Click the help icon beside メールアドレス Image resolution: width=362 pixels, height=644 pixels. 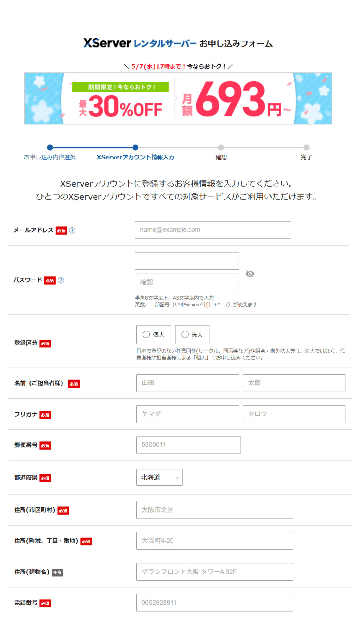(x=72, y=230)
